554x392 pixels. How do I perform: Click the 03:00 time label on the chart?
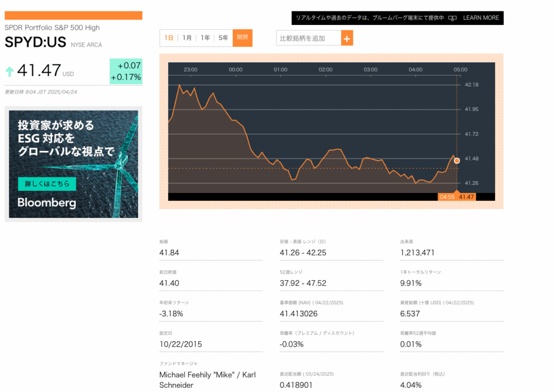(x=371, y=70)
